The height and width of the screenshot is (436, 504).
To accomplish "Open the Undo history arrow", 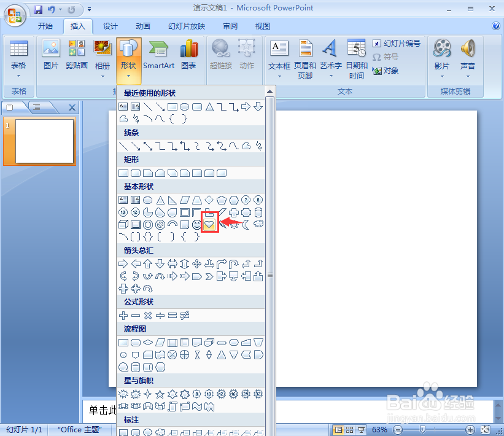I will 60,10.
